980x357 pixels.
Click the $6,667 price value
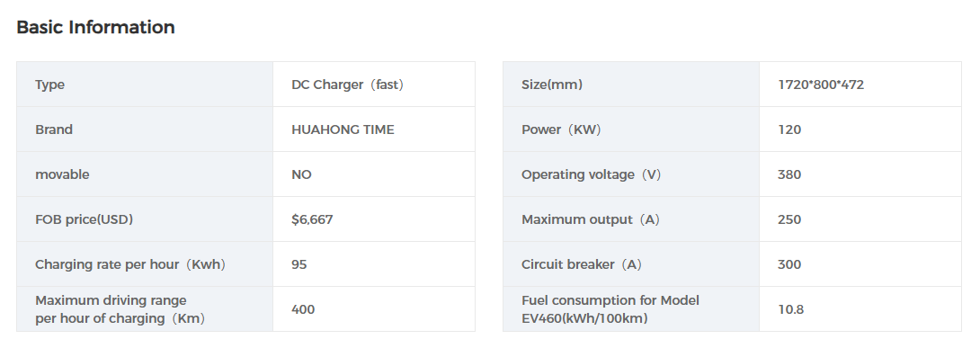pyautogui.click(x=312, y=219)
